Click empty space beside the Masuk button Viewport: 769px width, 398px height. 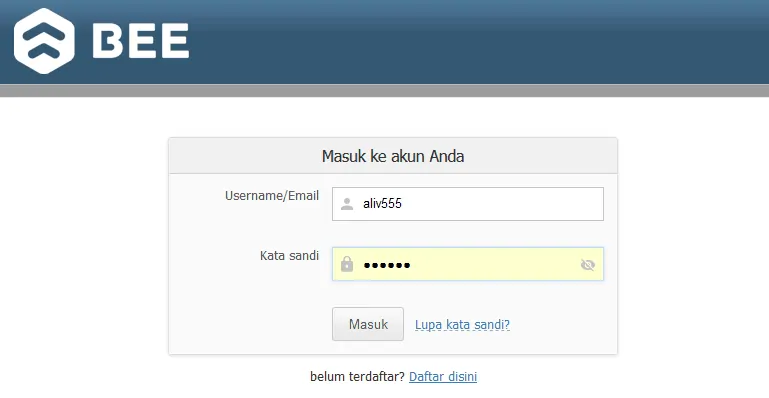[x=559, y=324]
